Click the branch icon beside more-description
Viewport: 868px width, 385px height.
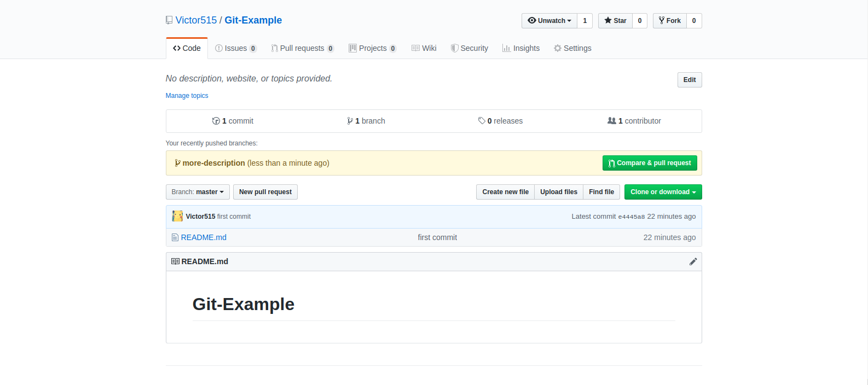click(177, 163)
